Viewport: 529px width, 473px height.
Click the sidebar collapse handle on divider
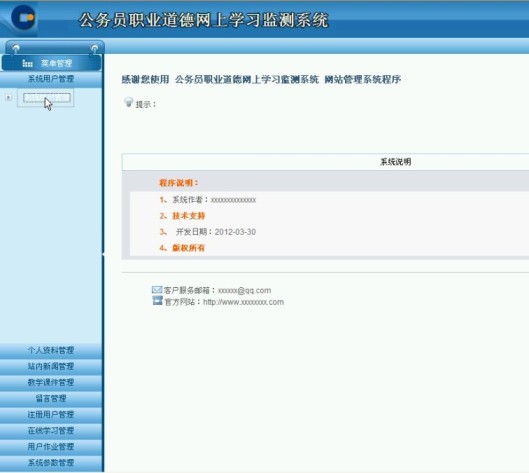(x=103, y=254)
